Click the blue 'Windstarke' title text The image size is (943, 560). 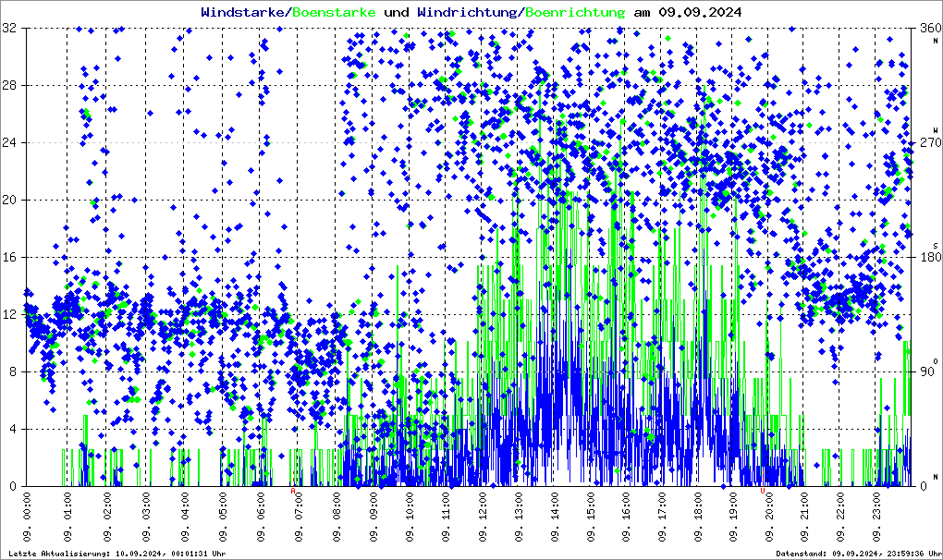(x=245, y=13)
